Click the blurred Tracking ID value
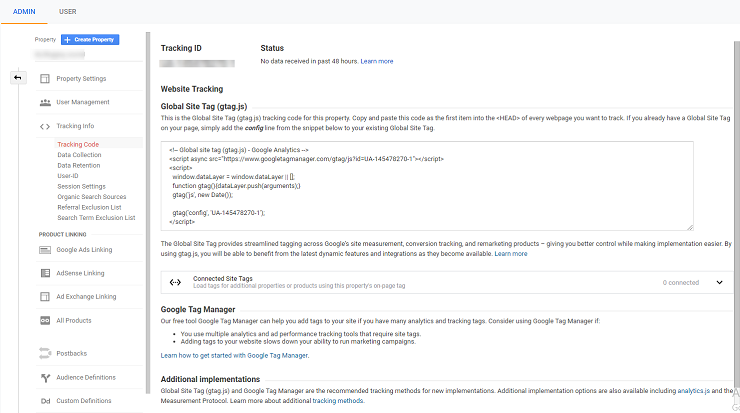 pyautogui.click(x=197, y=63)
